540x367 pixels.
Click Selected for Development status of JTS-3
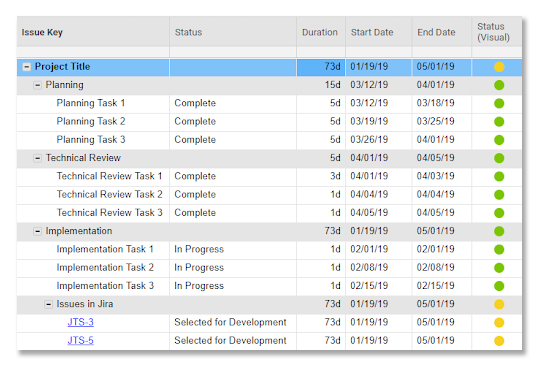230,322
